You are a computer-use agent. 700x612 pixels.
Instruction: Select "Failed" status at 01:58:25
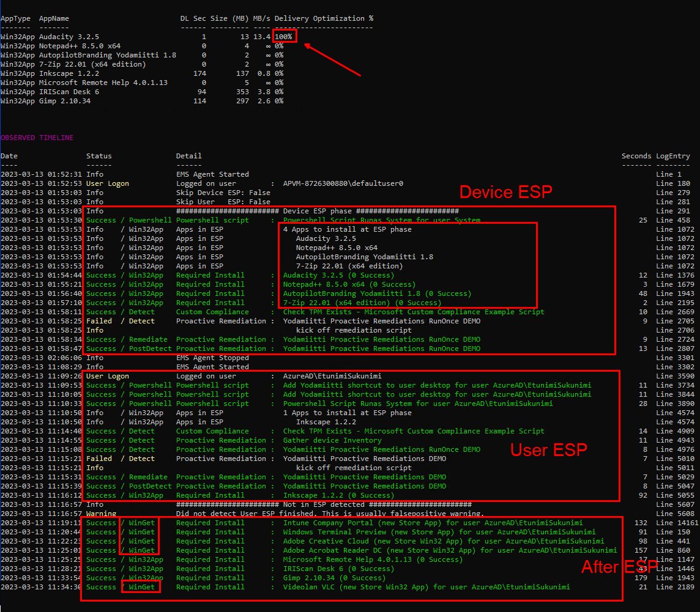99,321
